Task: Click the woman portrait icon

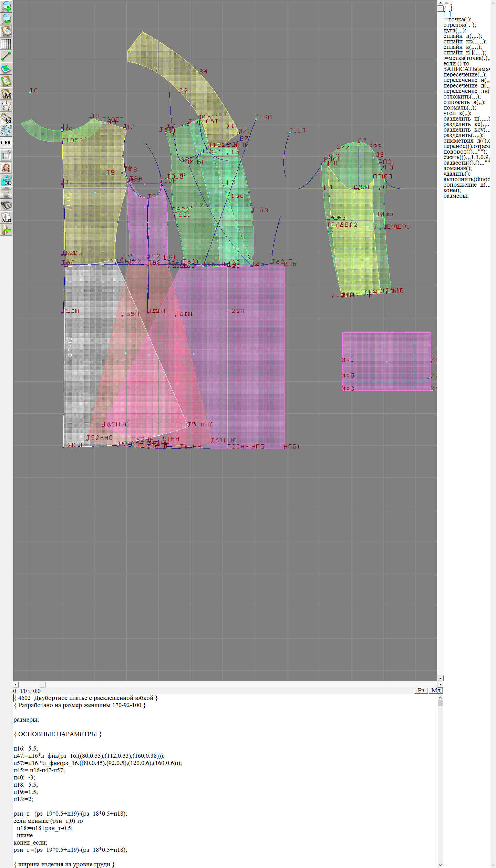Action: click(6, 168)
